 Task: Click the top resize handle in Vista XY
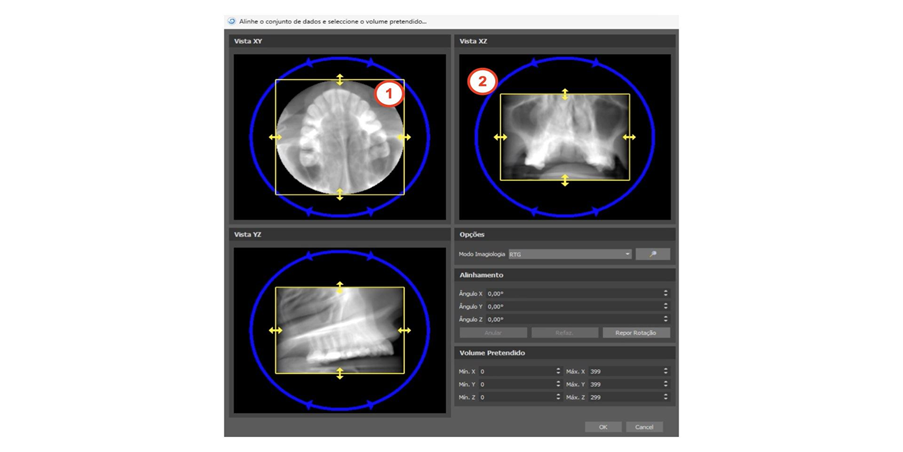[x=340, y=79]
